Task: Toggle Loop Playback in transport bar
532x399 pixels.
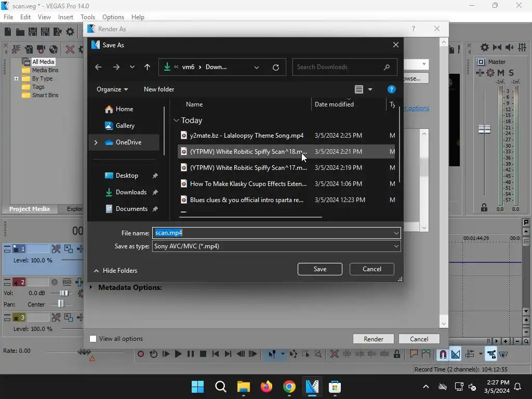Action: [x=153, y=354]
